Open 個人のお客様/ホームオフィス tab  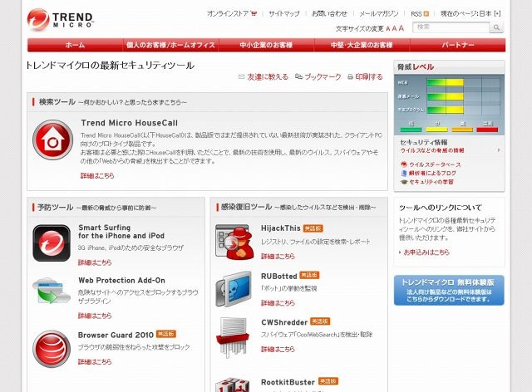pos(170,45)
